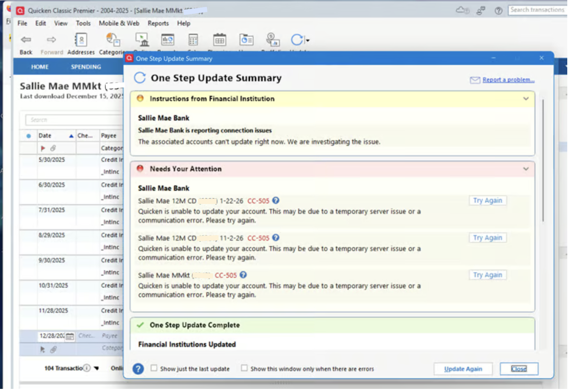Select the 7/31/2025 transaction date
Screen dimensions: 569x392
[52, 211]
